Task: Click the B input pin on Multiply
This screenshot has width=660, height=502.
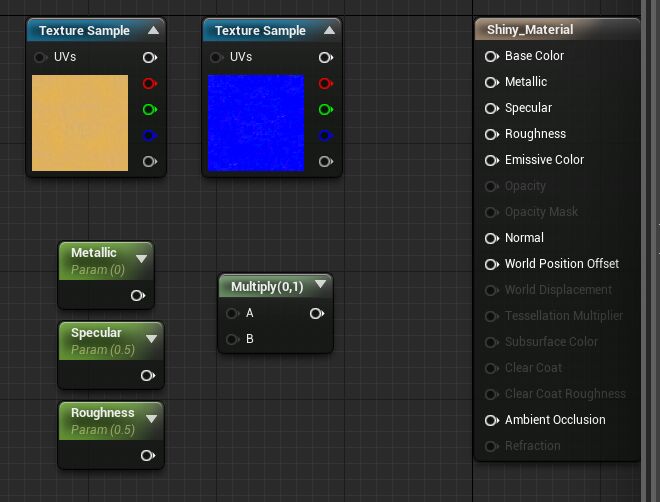Action: (232, 339)
